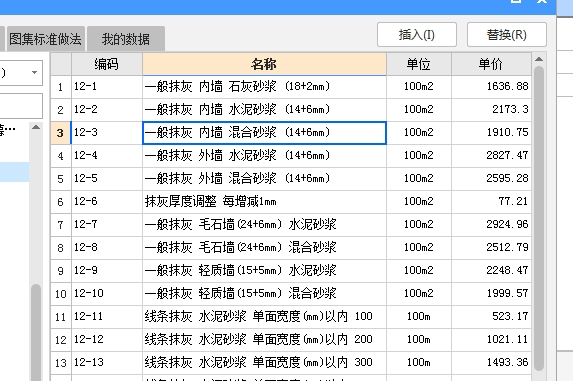Click price 2827.47 cell
Image resolution: width=573 pixels, height=381 pixels.
pyautogui.click(x=491, y=156)
